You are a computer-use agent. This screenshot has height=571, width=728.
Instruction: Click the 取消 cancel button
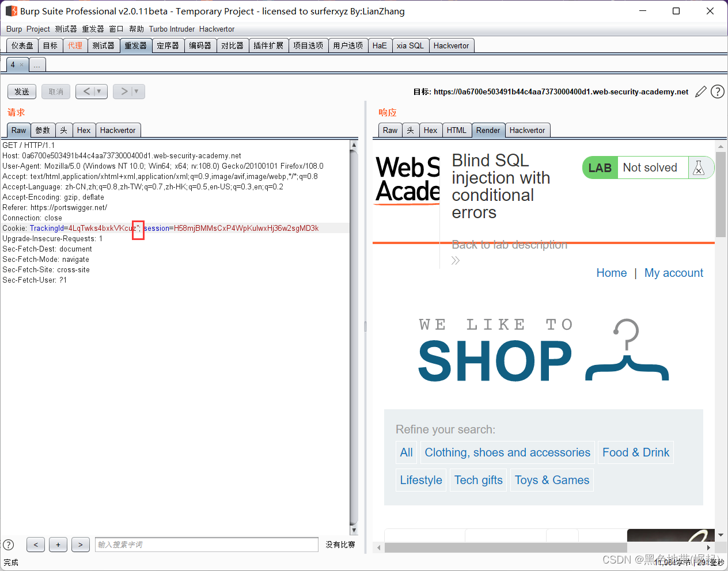click(56, 92)
